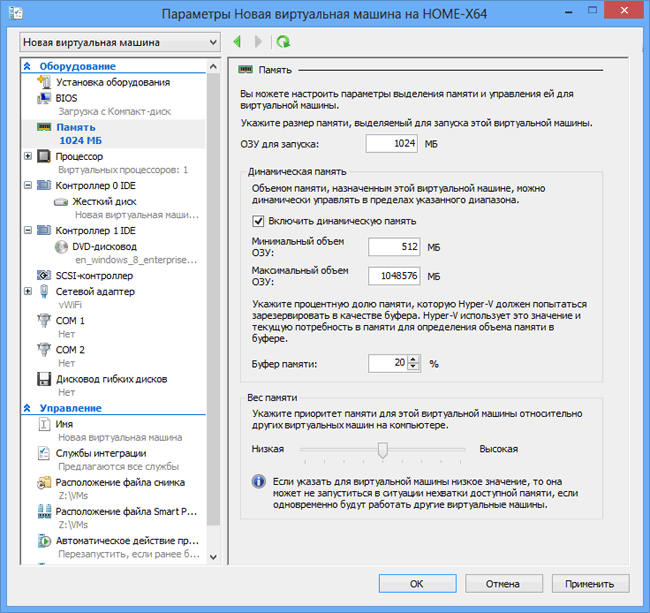
Task: Click the Процессор chip icon
Action: click(44, 156)
